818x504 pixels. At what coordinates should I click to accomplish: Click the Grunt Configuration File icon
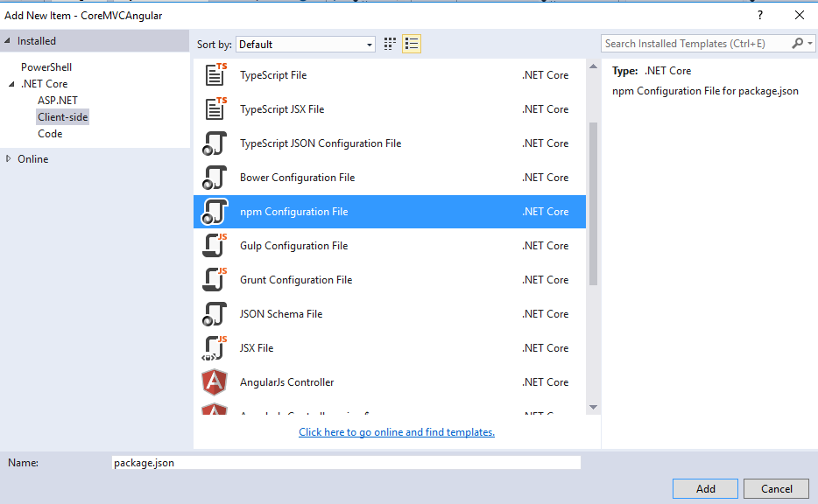(x=215, y=280)
